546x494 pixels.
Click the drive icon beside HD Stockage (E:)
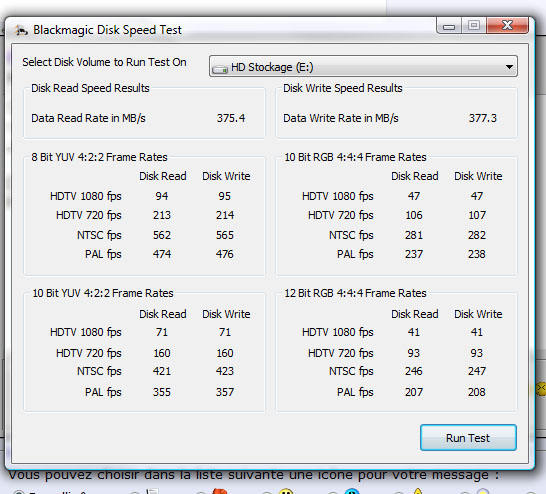coord(220,69)
